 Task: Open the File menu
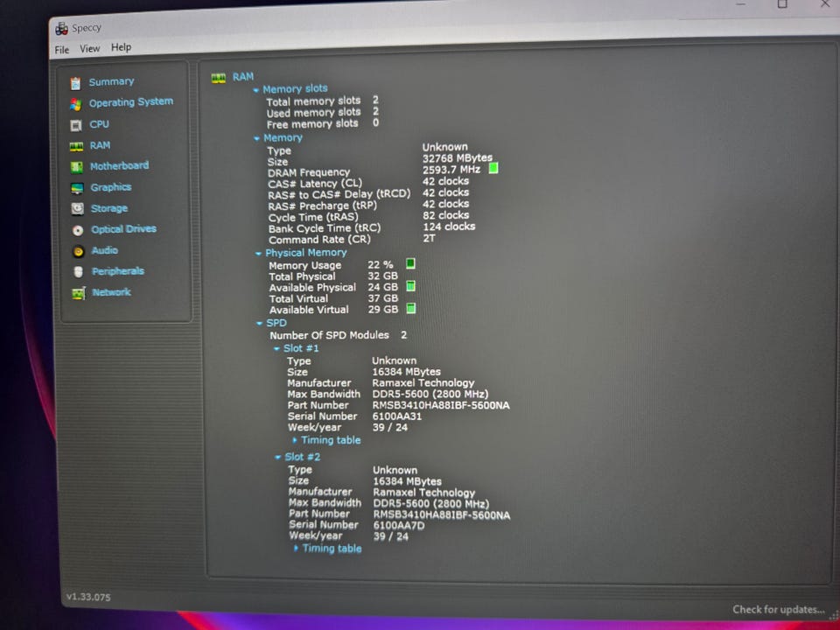61,50
